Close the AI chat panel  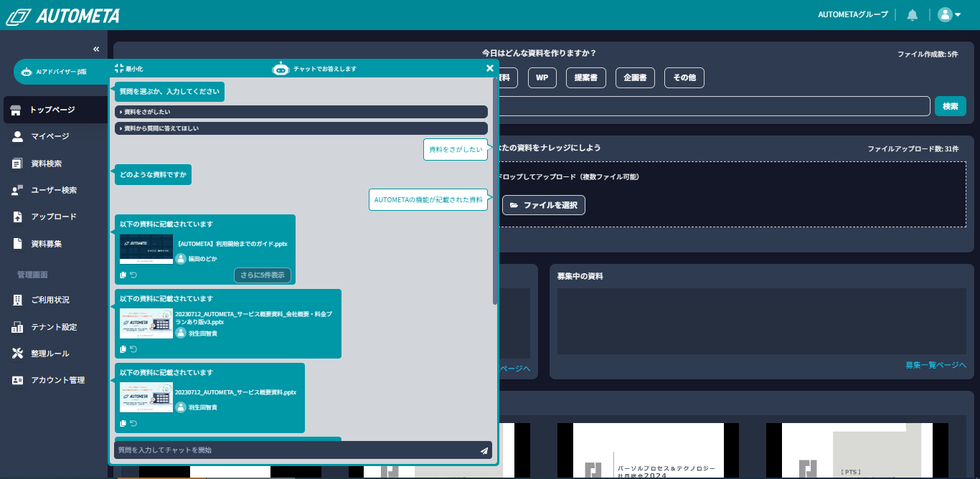pos(490,68)
